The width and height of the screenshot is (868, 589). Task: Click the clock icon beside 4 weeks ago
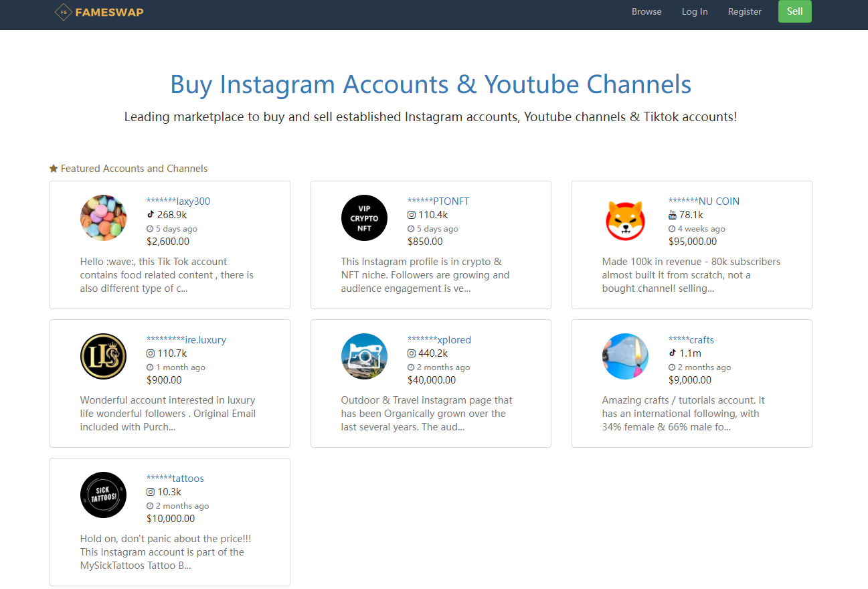672,229
